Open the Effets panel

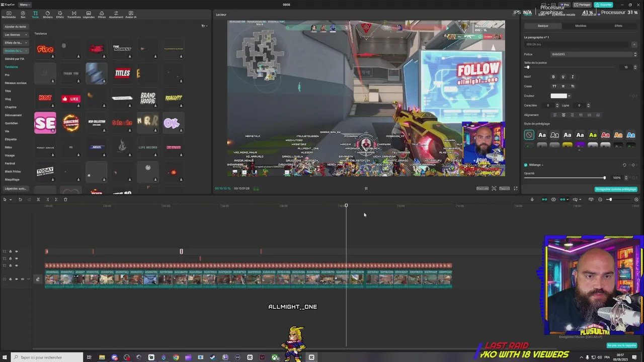60,15
